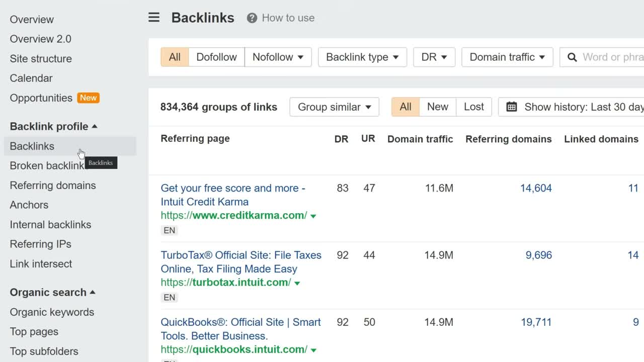Open the Backlink type dropdown
The height and width of the screenshot is (362, 644).
[x=362, y=57]
